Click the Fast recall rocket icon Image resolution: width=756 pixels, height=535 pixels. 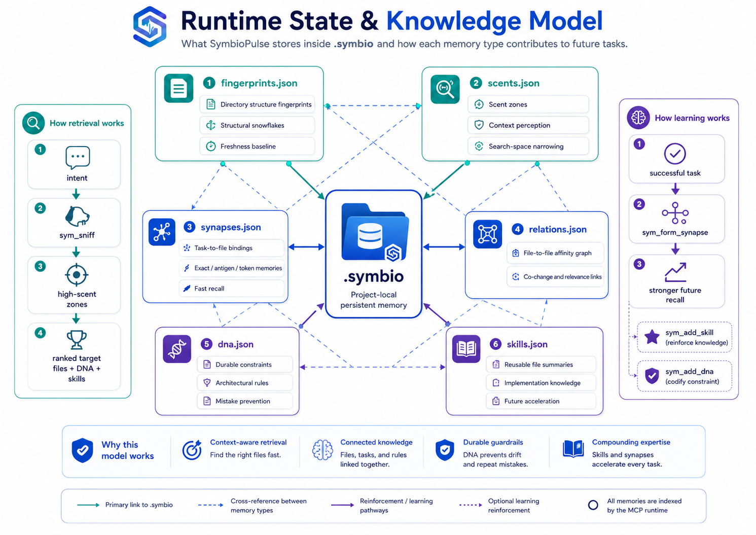[187, 289]
